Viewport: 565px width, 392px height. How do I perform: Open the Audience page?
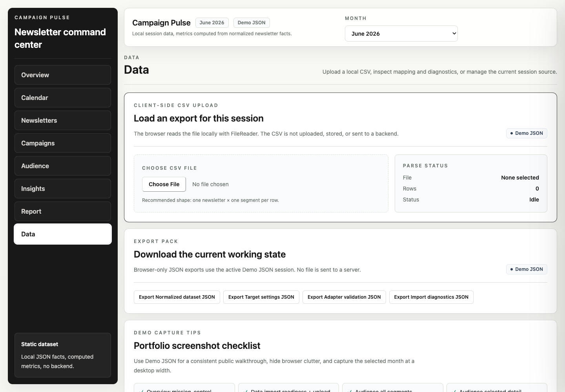[x=63, y=166]
